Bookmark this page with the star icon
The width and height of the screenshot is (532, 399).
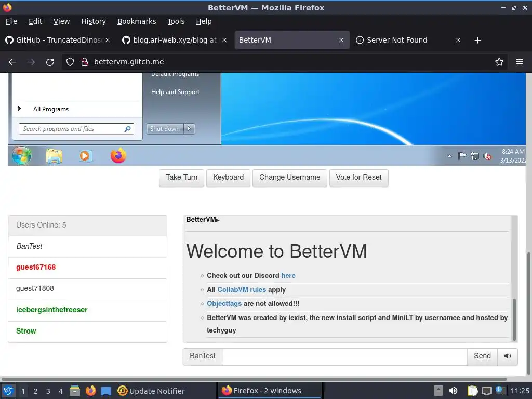pyautogui.click(x=499, y=62)
